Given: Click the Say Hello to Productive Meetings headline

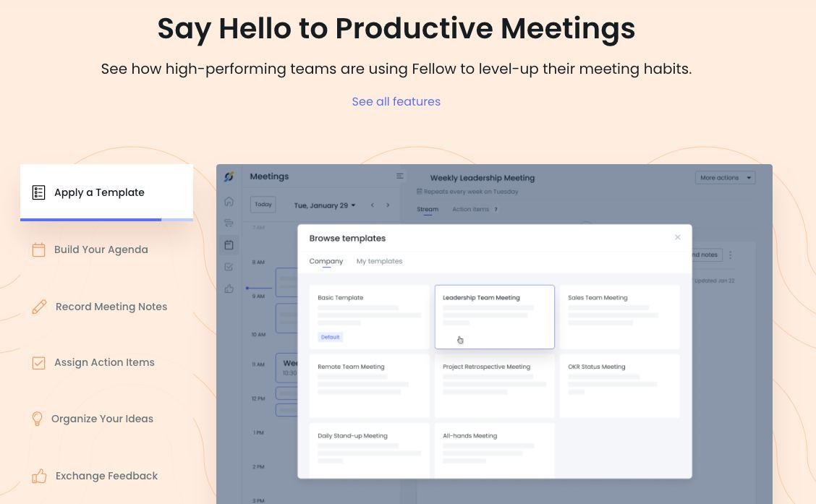Looking at the screenshot, I should 396,28.
